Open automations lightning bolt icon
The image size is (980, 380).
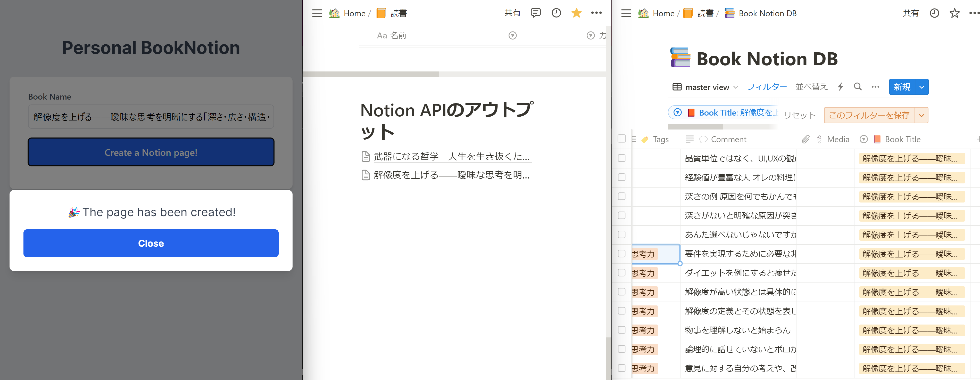click(840, 87)
